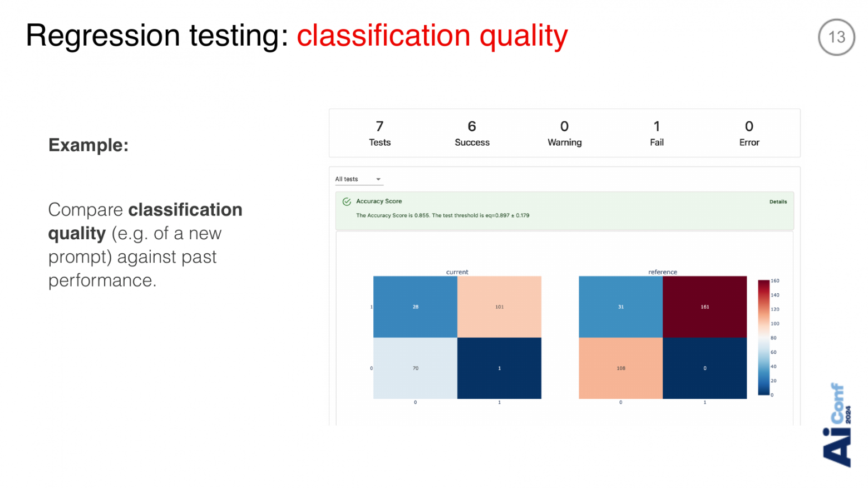The image size is (868, 488).
Task: Click the reference matrix cell showing 108
Action: (620, 368)
